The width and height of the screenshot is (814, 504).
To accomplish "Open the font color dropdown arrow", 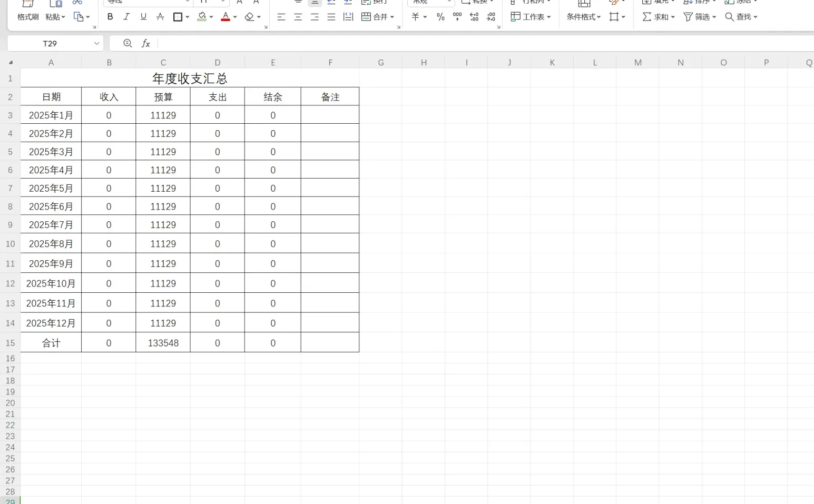I will pos(235,17).
